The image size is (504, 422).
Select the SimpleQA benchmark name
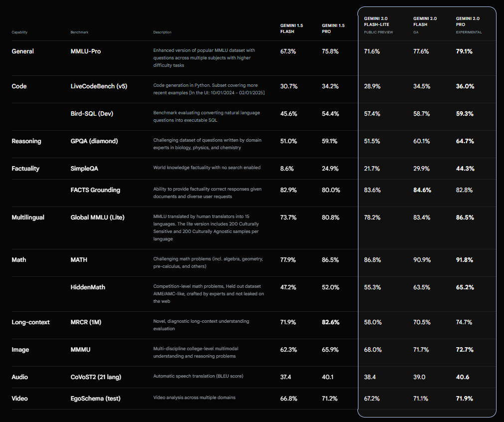[83, 169]
